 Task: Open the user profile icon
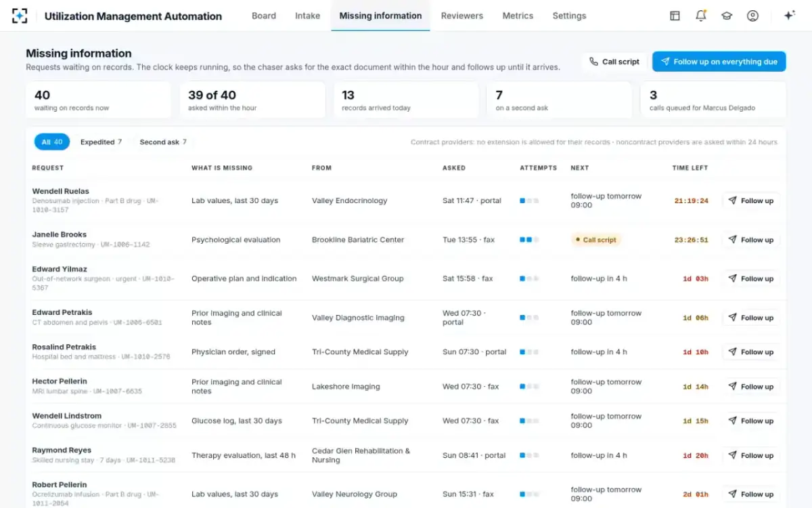point(752,16)
